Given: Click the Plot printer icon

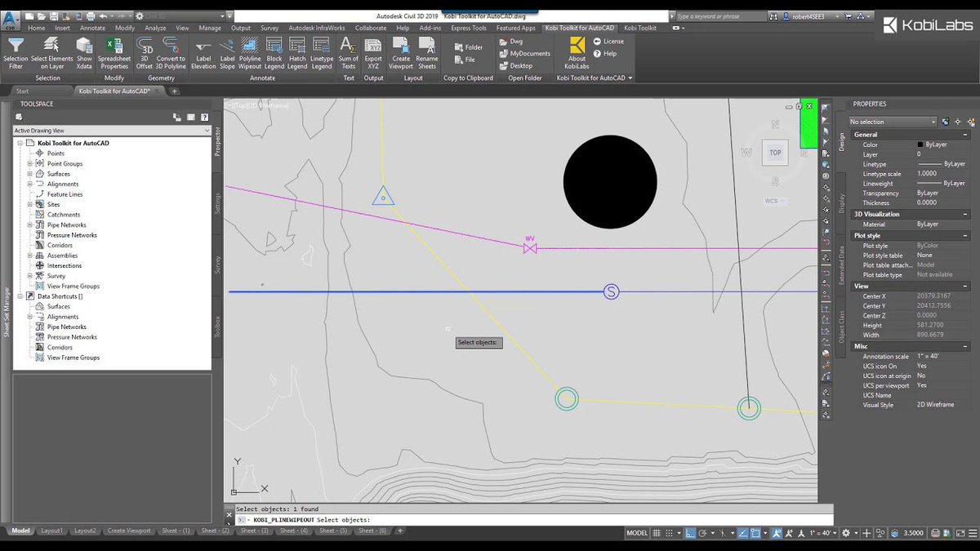Looking at the screenshot, I should click(x=90, y=16).
